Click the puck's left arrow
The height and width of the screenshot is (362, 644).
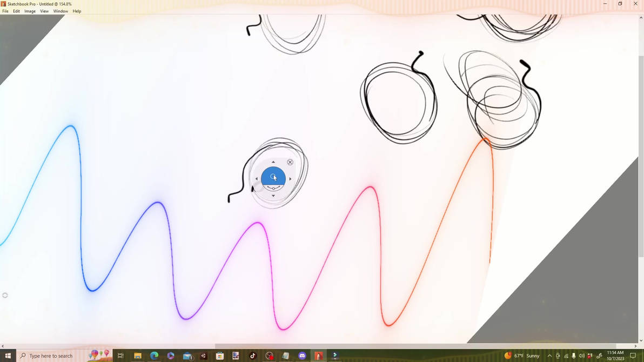[x=257, y=178]
